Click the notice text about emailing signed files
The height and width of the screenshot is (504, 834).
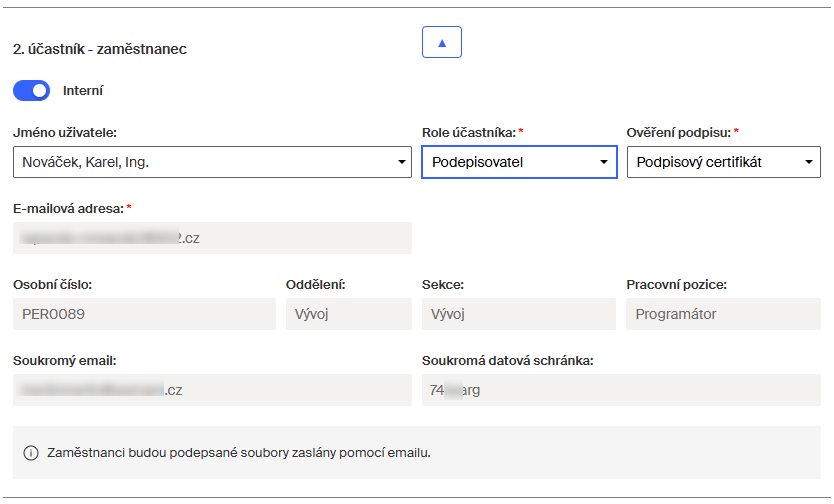click(239, 453)
